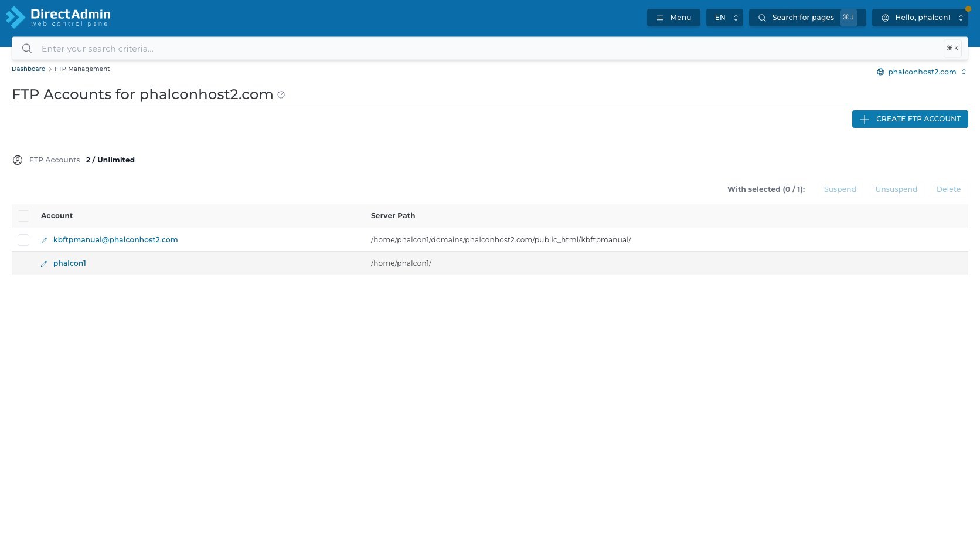Open kbftpmanual@phalconhost2.com account link
This screenshot has height=552, width=980.
point(115,240)
